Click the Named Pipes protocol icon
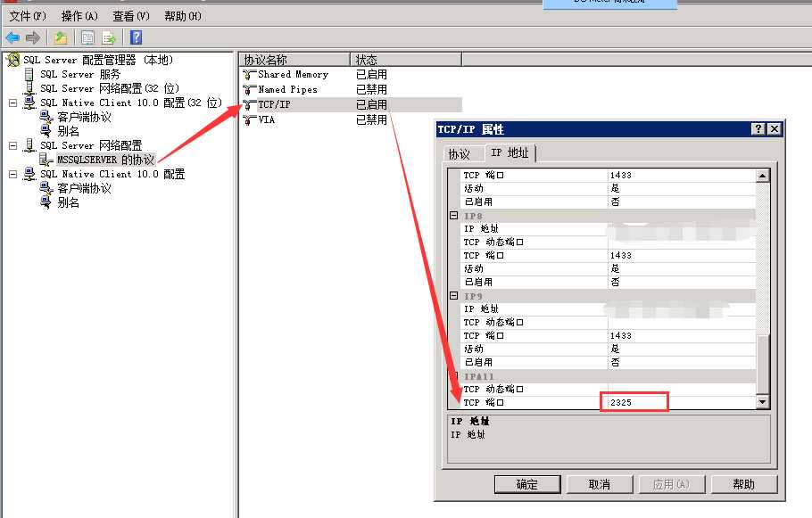The width and height of the screenshot is (812, 518). coord(250,89)
